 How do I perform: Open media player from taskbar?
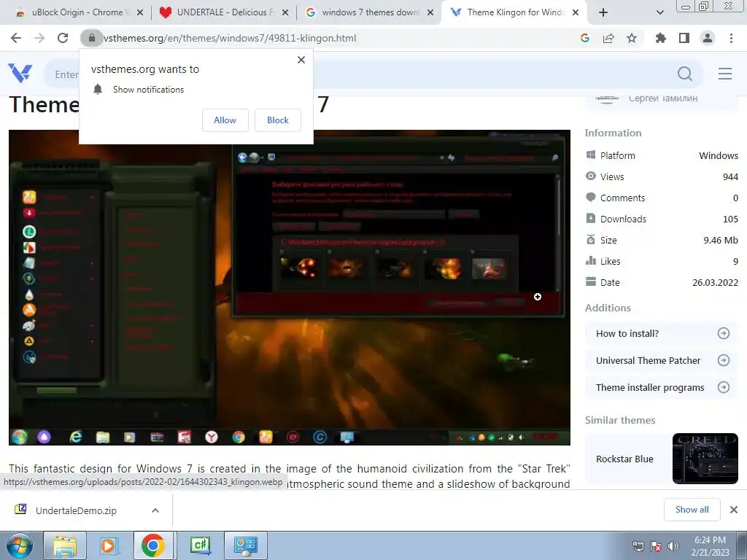pyautogui.click(x=108, y=545)
